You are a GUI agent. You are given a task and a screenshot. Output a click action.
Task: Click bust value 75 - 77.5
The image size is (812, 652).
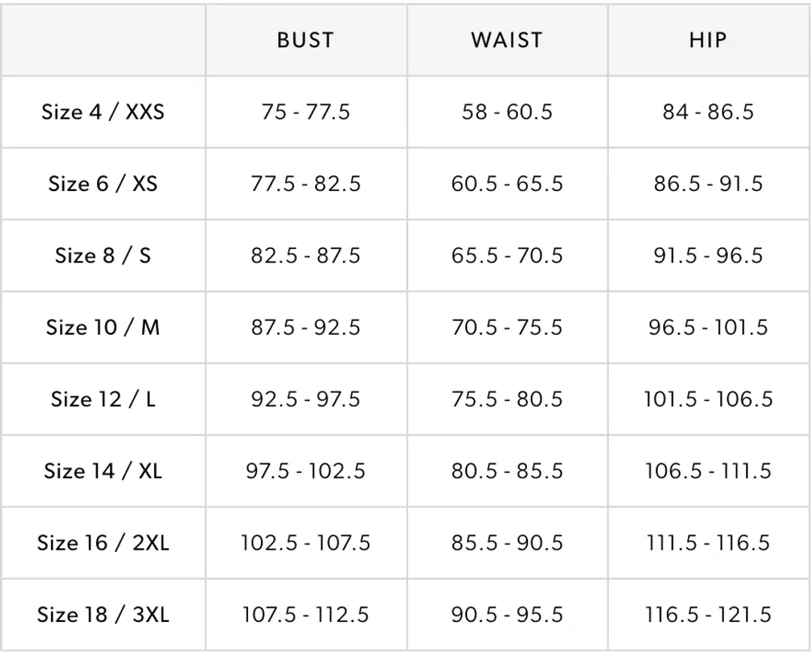pos(305,112)
